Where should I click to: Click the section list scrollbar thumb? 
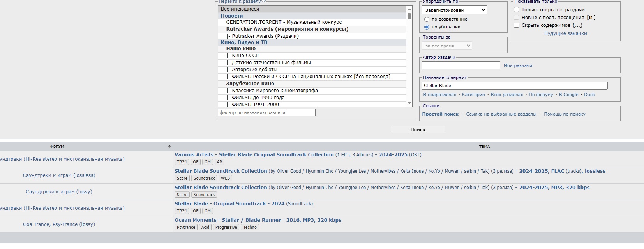(x=409, y=16)
